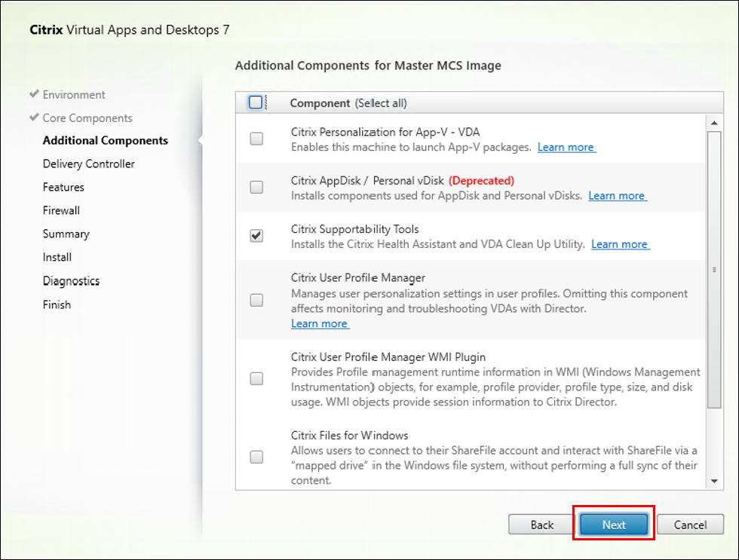Cancel the installation wizard
Screen dimensions: 739x560
[690, 525]
